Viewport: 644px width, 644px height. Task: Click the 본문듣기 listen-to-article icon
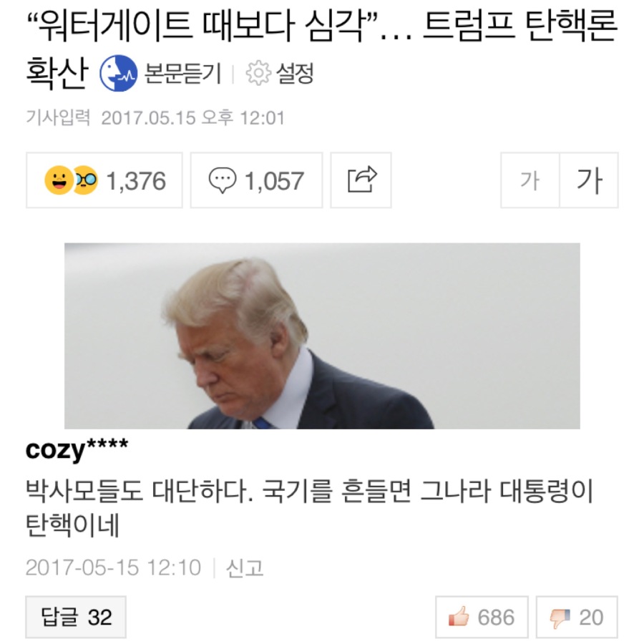click(118, 73)
